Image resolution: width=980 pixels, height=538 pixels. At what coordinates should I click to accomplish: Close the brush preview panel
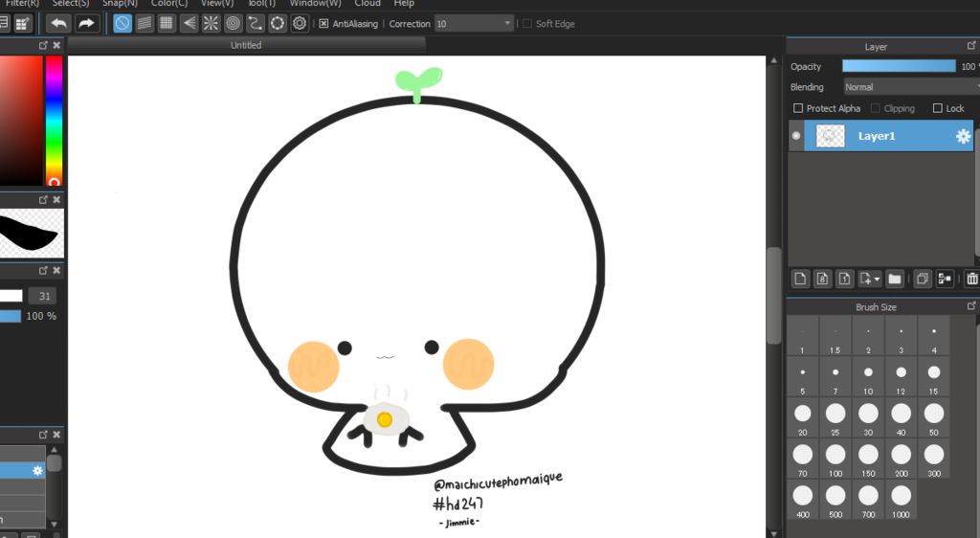pyautogui.click(x=56, y=200)
